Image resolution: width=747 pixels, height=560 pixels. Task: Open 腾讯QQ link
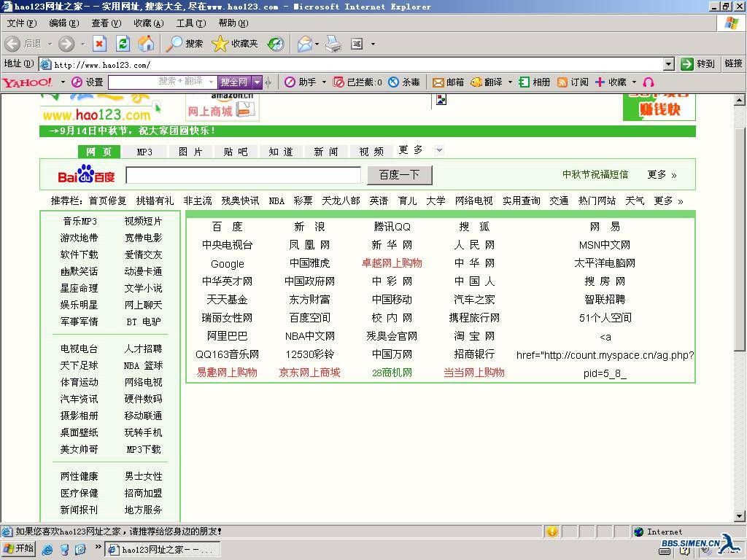[x=392, y=227]
